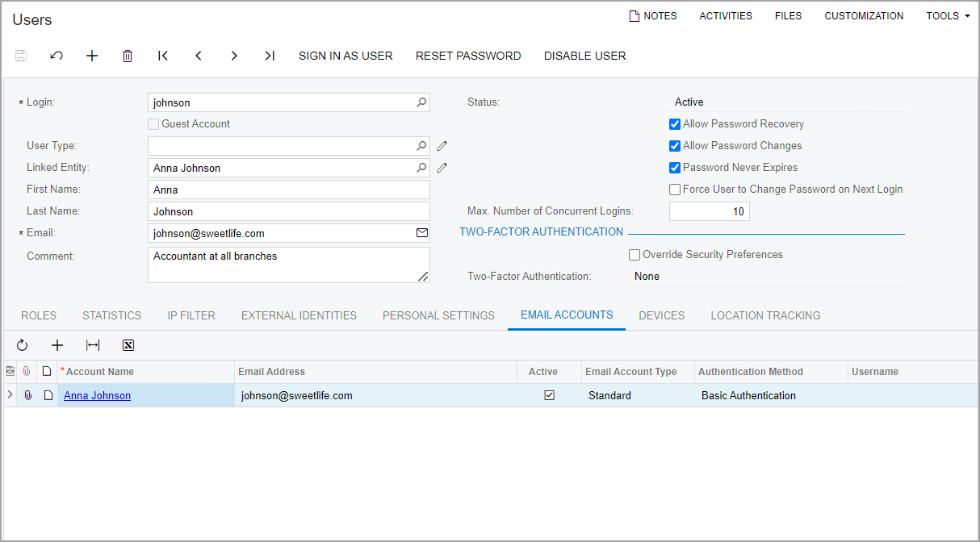Open the Login lookup magnifier

point(421,102)
